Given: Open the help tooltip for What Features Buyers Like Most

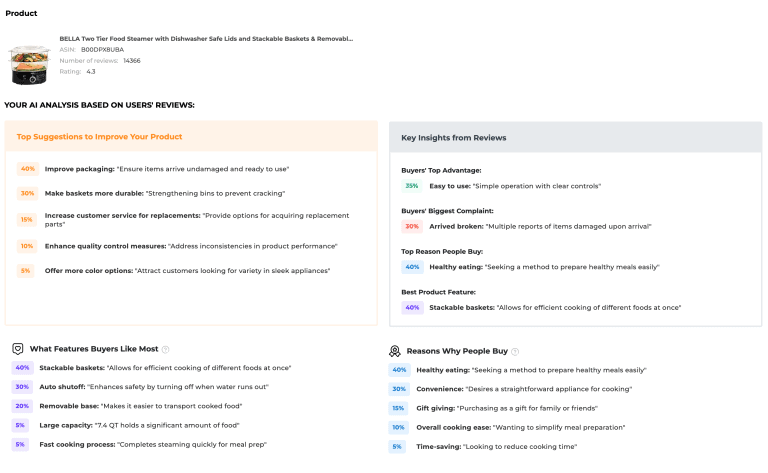Looking at the screenshot, I should tap(166, 349).
